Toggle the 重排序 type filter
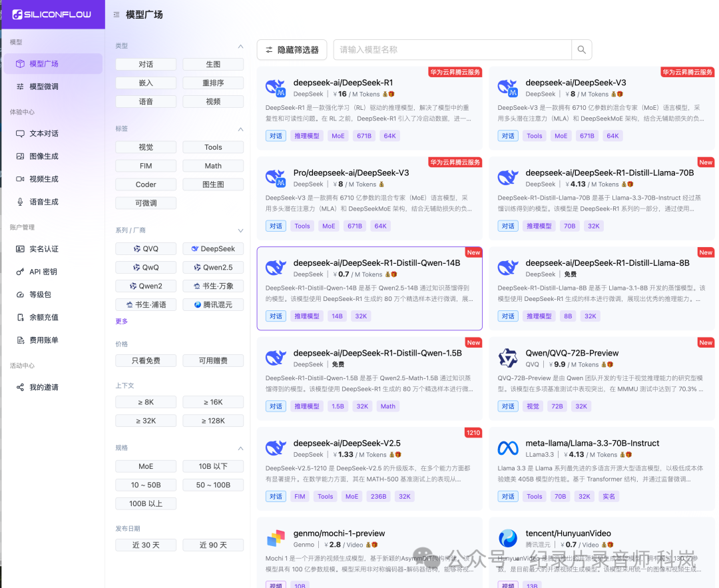 click(x=213, y=83)
